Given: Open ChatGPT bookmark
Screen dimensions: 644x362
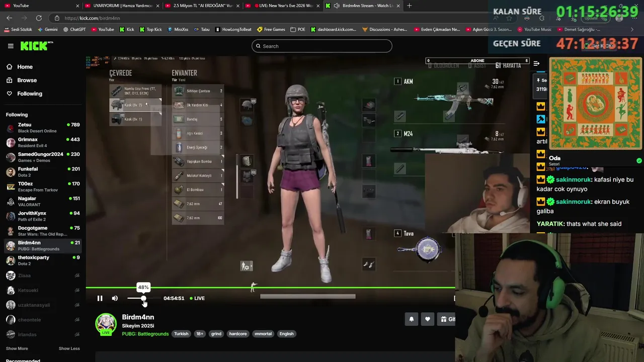Looking at the screenshot, I should [x=74, y=30].
